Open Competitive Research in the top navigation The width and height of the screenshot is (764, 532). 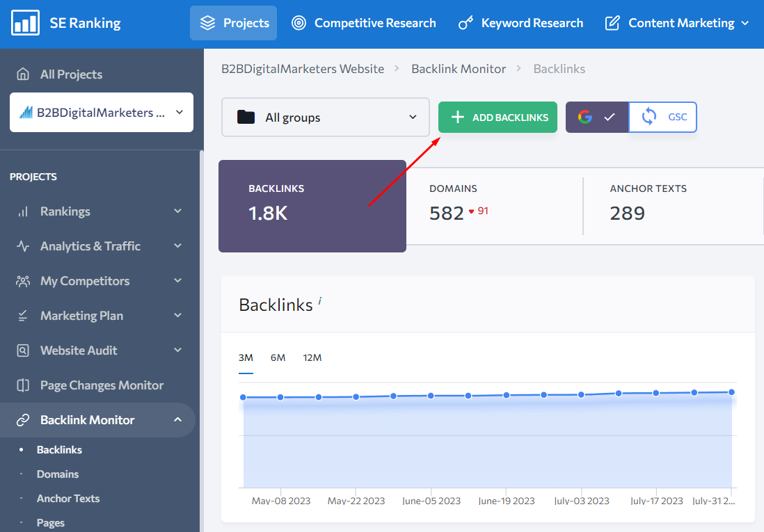click(363, 23)
